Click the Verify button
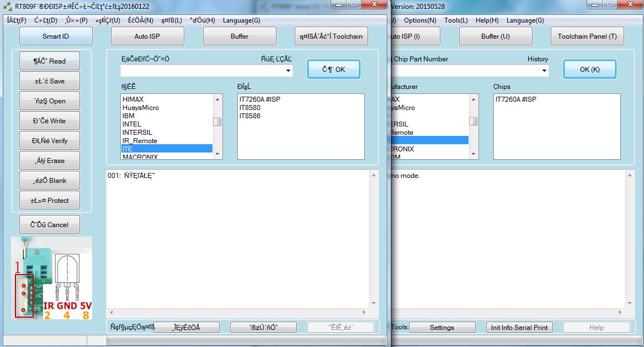 (x=50, y=141)
